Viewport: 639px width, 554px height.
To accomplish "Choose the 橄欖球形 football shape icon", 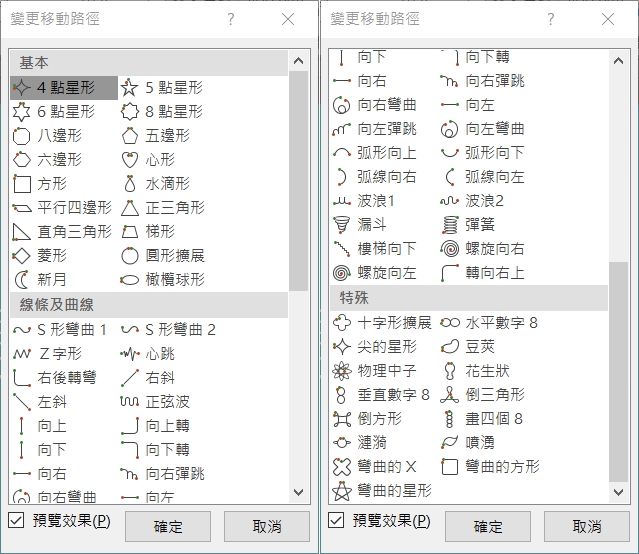I will click(130, 280).
